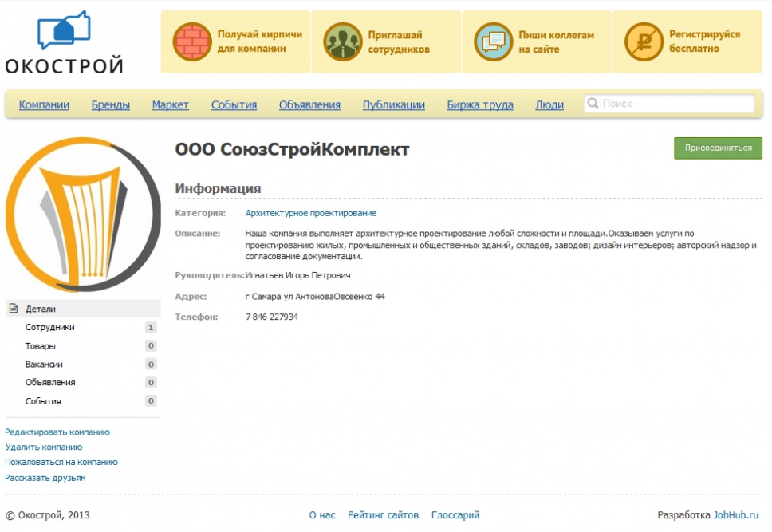
Task: Click the phone number 7 846 227934
Action: 272,317
